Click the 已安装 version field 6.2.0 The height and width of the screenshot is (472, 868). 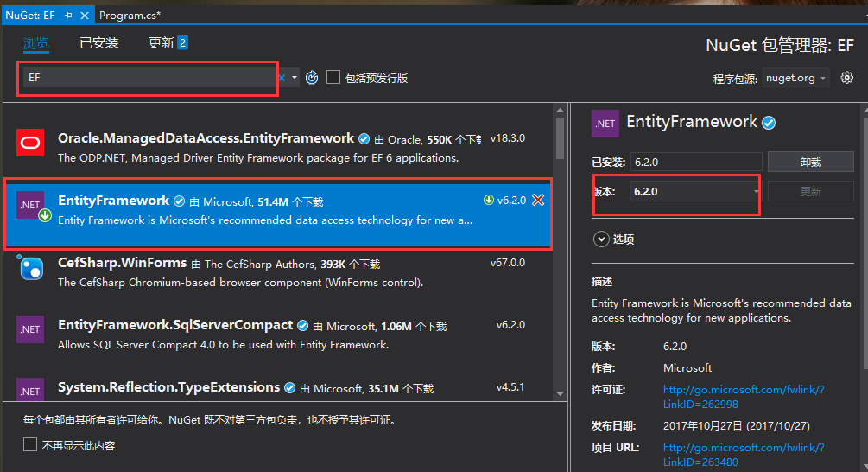tap(696, 163)
